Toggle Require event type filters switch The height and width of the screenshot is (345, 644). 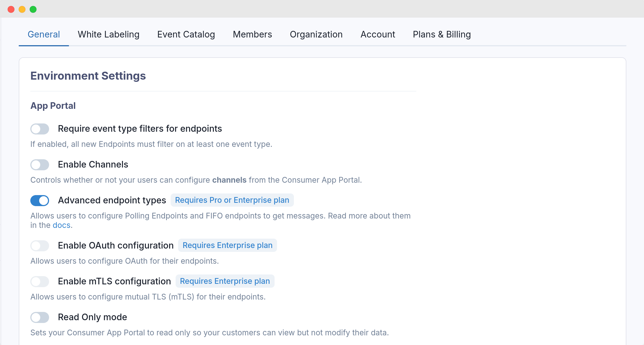(x=40, y=129)
